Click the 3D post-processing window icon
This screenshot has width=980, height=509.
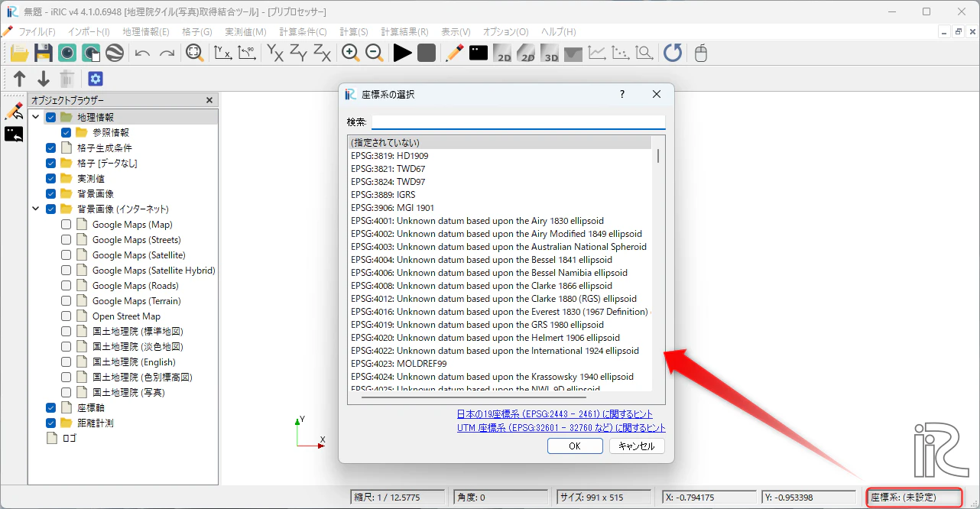[550, 53]
